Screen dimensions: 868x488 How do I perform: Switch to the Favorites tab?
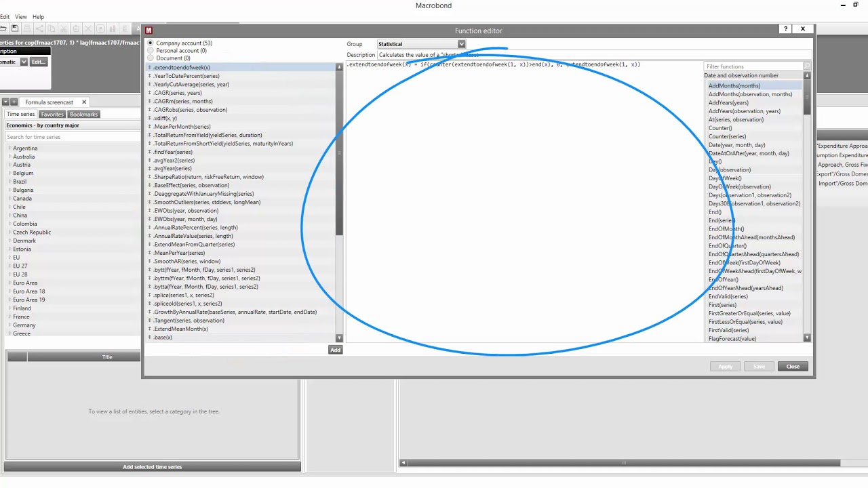(52, 115)
